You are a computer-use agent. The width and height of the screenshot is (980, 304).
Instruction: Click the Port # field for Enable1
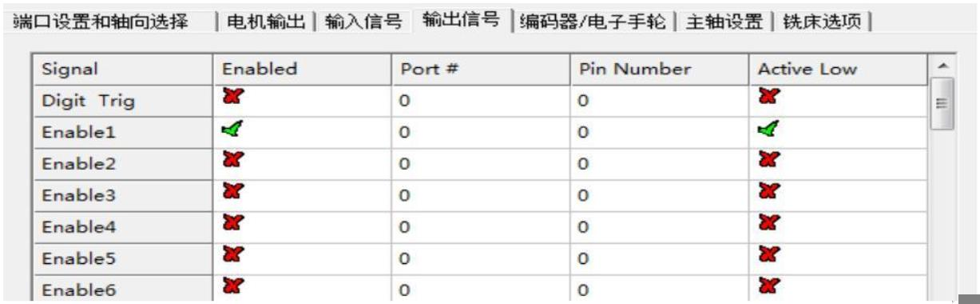tap(482, 132)
